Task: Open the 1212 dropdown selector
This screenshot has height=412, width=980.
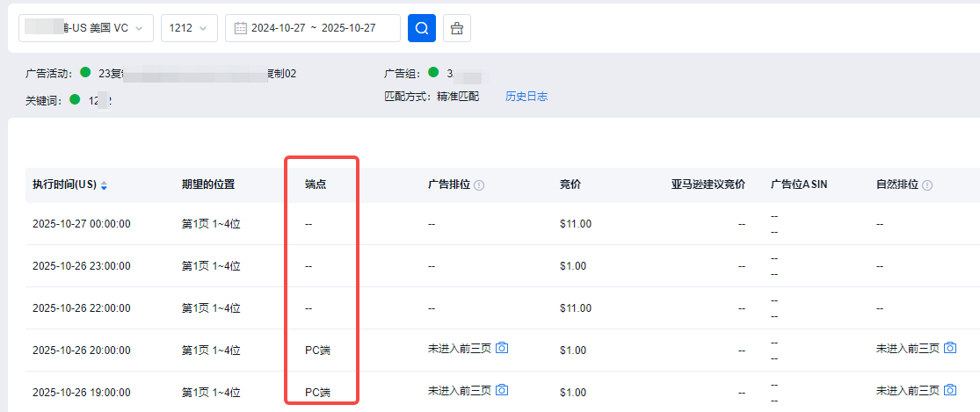Action: tap(189, 28)
